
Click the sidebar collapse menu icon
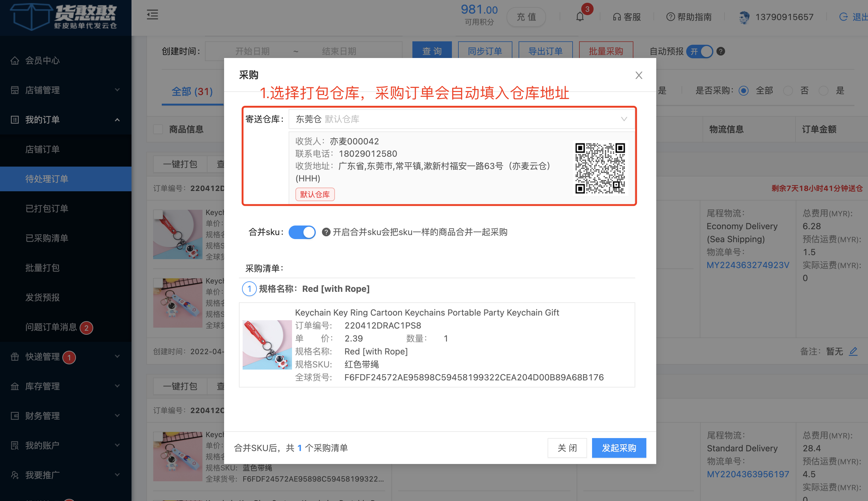pos(152,14)
